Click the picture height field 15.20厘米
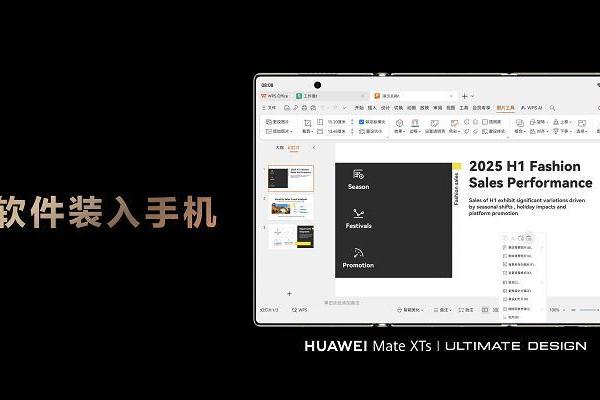600x400 pixels. (x=337, y=122)
